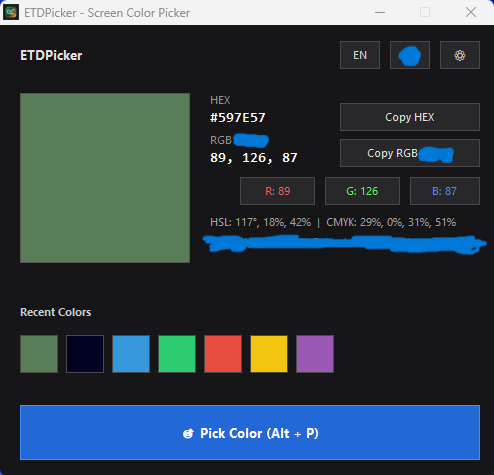Click the Copy RGB button
Viewport: 494px width, 475px height.
[410, 153]
